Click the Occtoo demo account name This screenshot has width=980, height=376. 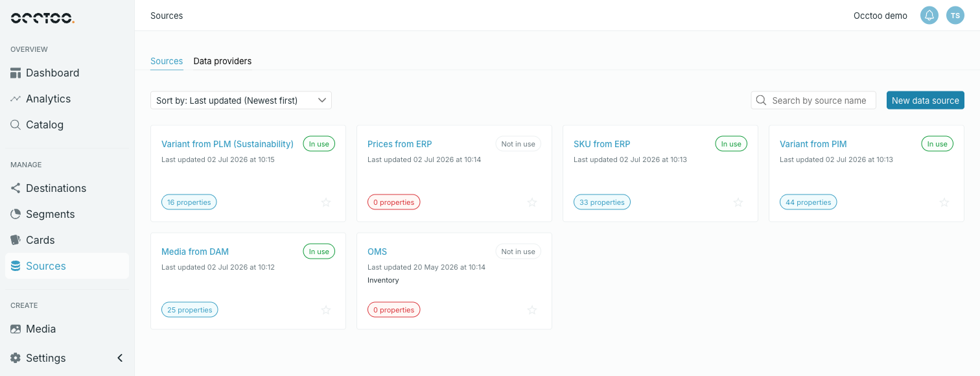(x=880, y=16)
